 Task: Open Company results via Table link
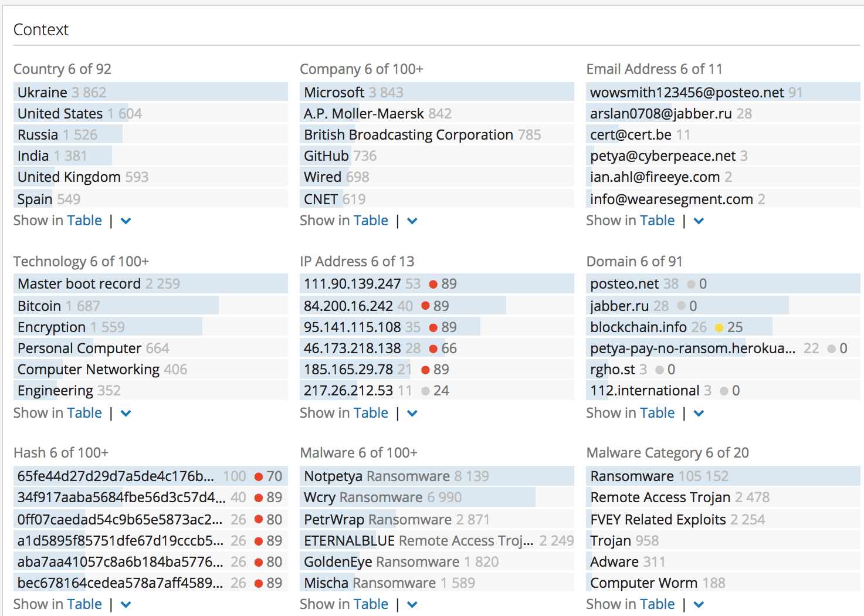[x=371, y=221]
